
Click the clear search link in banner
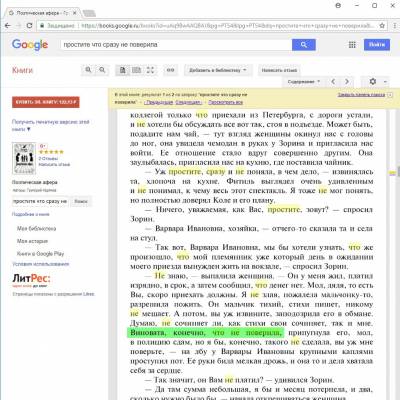click(x=361, y=95)
